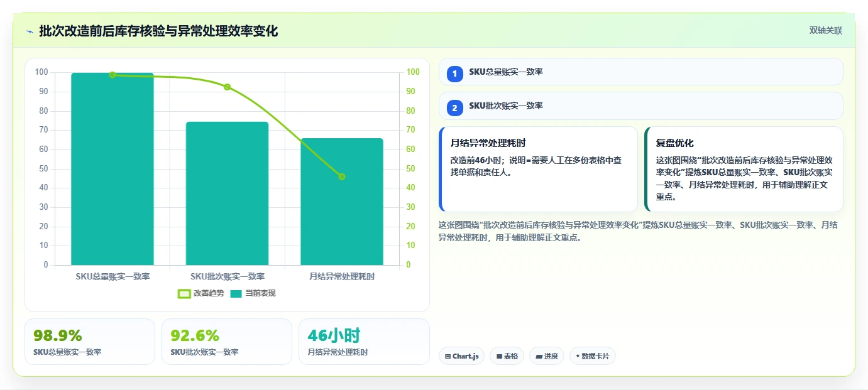
Task: Click the 98.9% stat card
Action: (89, 342)
